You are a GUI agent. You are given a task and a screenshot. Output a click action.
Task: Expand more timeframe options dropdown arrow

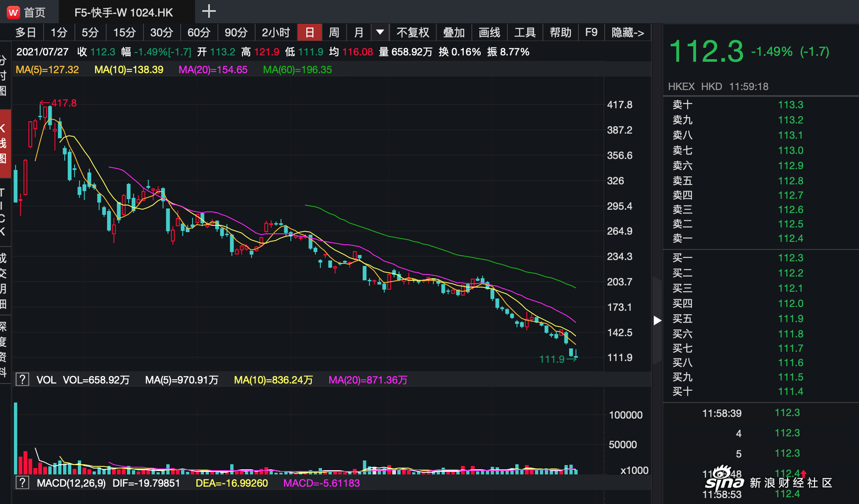380,33
